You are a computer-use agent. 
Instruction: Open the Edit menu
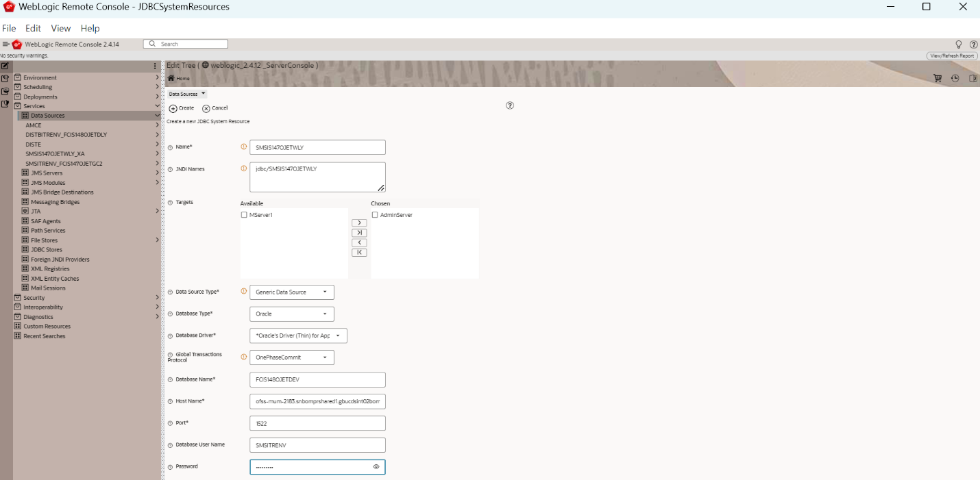coord(33,28)
